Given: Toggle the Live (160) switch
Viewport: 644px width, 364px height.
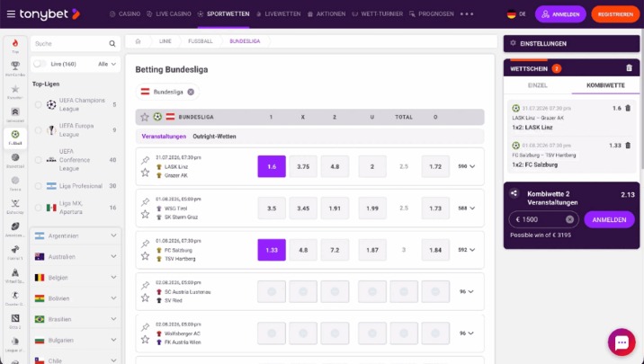Looking at the screenshot, I should [x=40, y=64].
